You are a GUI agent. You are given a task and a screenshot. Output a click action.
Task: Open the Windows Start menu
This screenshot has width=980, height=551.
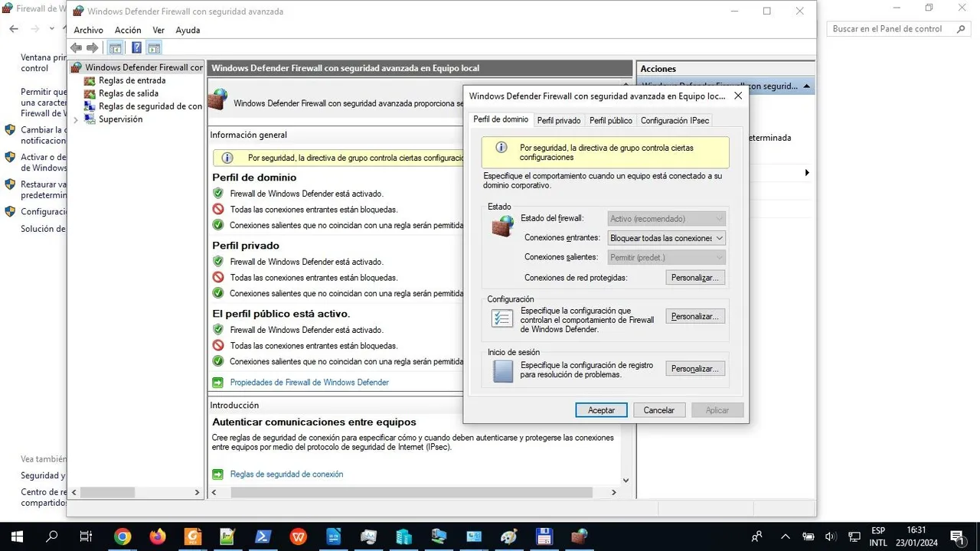click(x=17, y=536)
